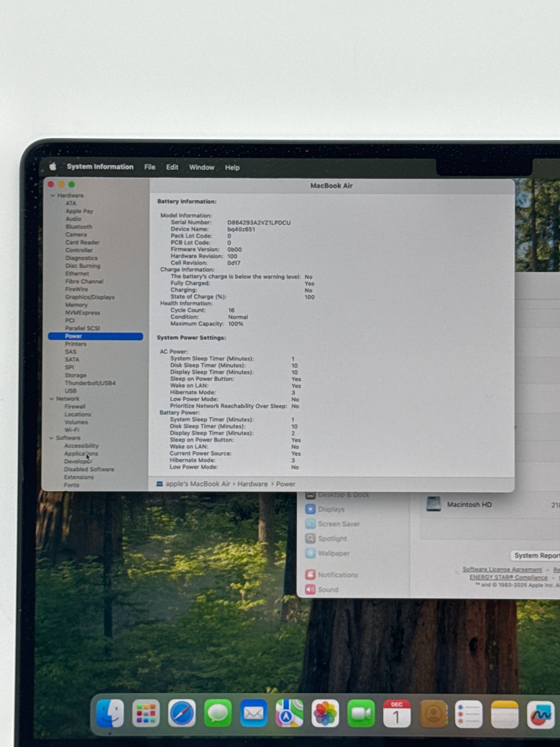This screenshot has width=560, height=747.
Task: Open the Window menu
Action: (201, 168)
